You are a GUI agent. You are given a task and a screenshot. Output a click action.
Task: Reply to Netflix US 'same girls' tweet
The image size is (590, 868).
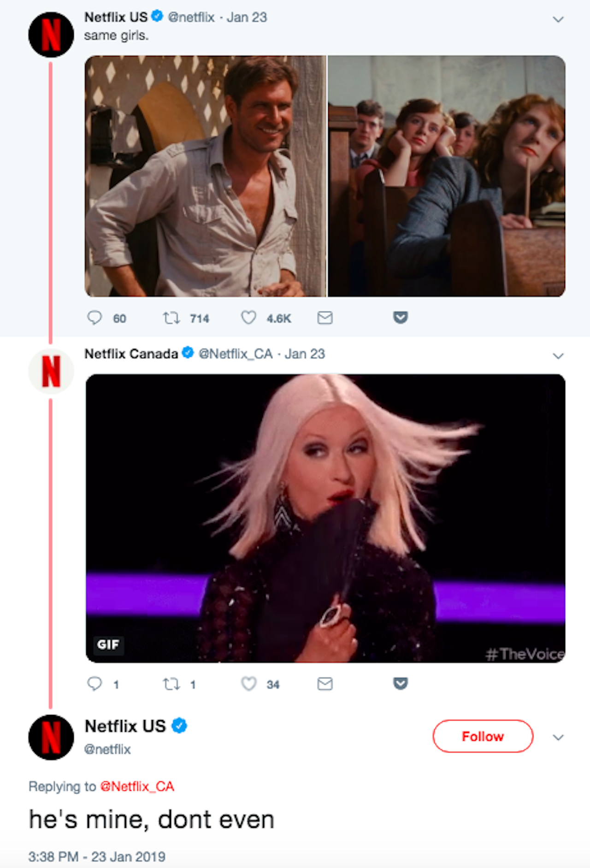[94, 318]
